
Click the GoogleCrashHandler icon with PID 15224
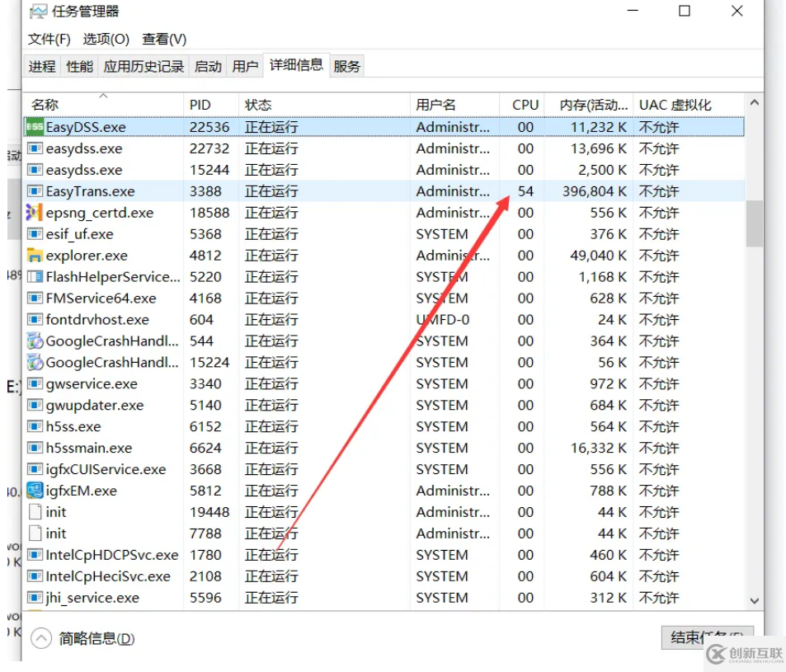35,362
